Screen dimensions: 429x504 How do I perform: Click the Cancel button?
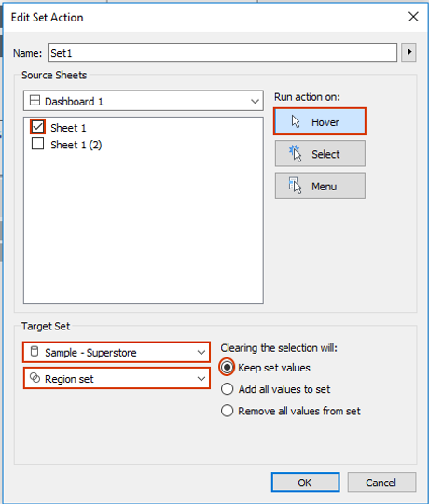pyautogui.click(x=381, y=483)
